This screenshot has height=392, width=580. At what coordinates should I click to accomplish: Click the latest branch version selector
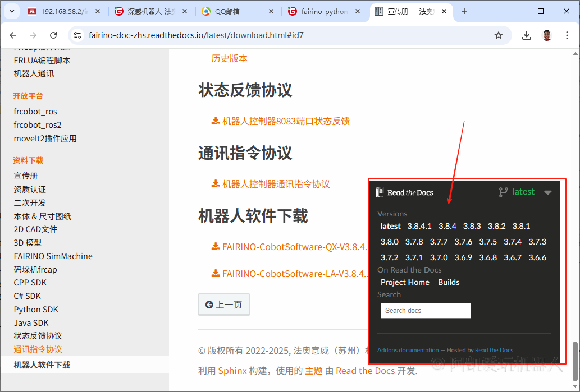point(517,192)
